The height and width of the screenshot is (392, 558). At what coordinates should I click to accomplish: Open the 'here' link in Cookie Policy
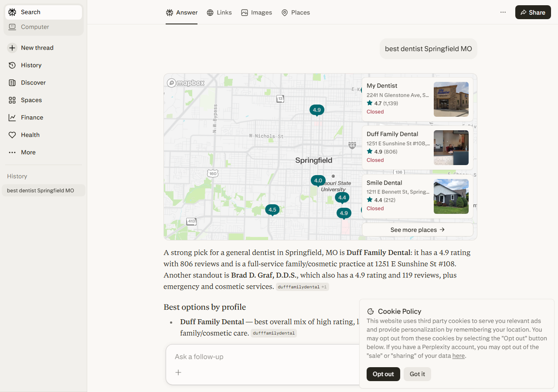[459, 356]
